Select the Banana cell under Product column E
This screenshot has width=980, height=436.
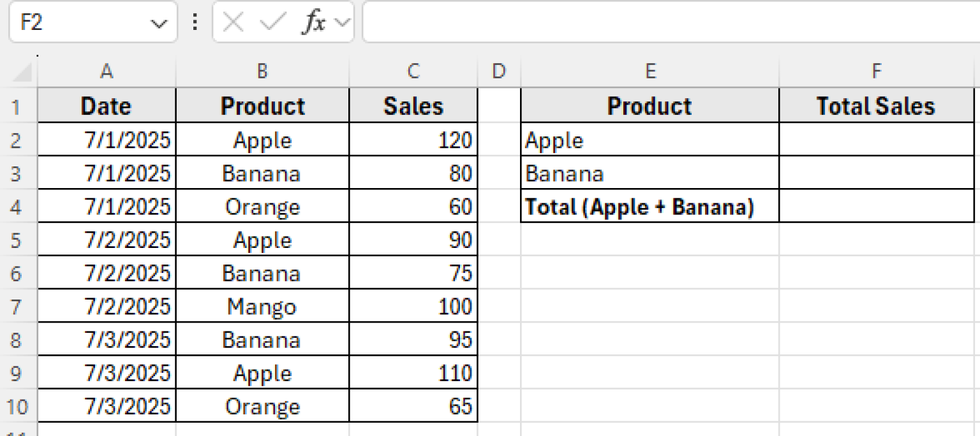click(650, 173)
